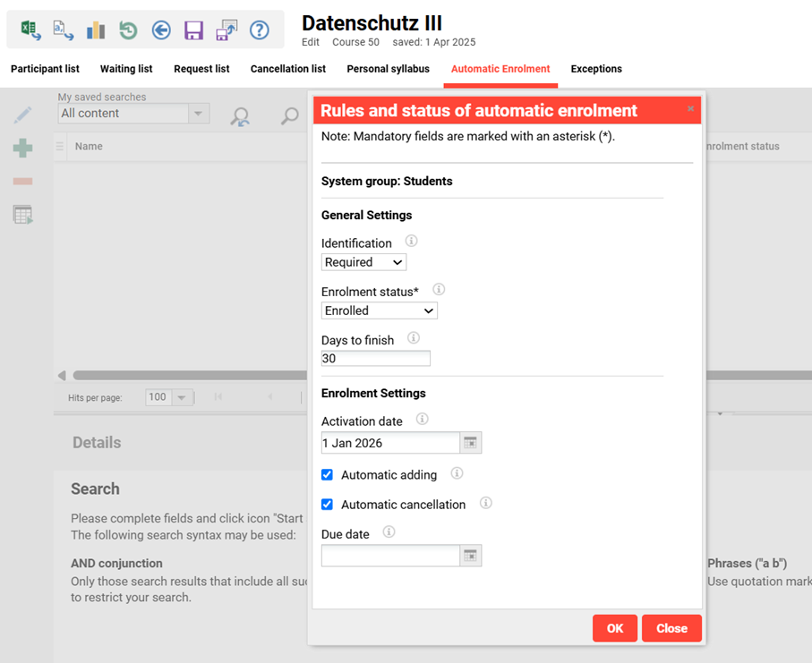Open the Enrolment status dropdown
This screenshot has width=812, height=663.
coord(379,310)
